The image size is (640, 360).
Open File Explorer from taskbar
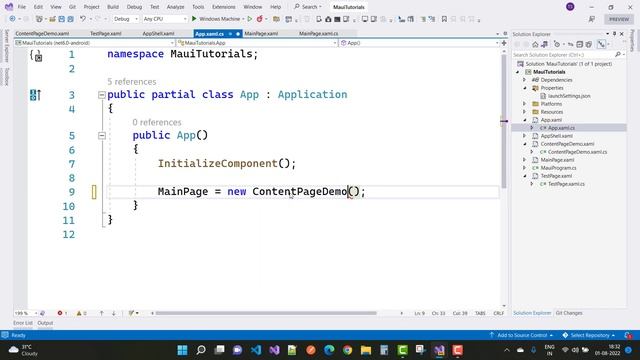pos(366,350)
